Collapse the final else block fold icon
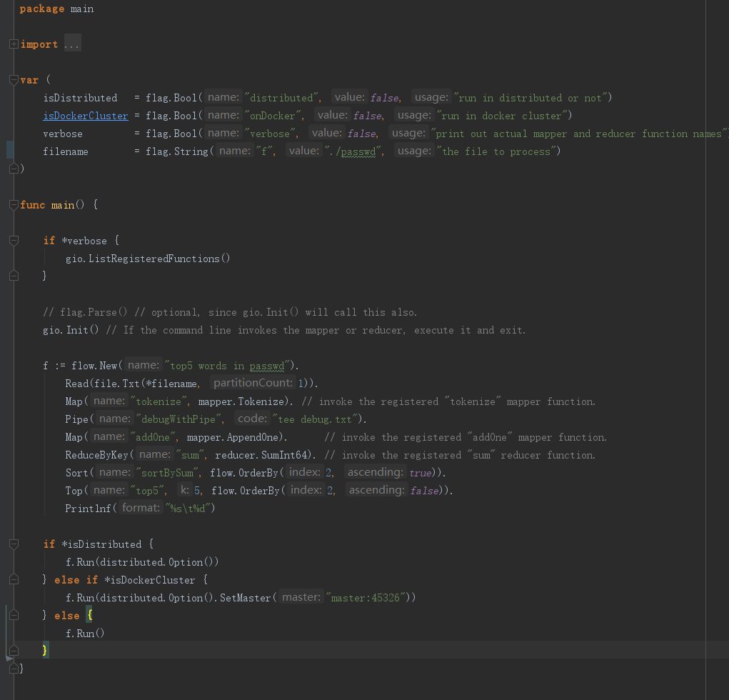This screenshot has width=729, height=700. click(x=14, y=615)
